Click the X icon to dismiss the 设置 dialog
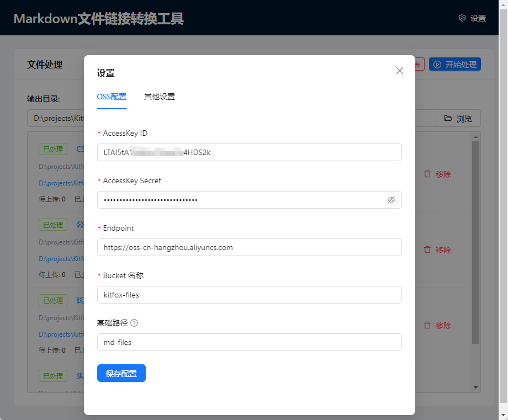This screenshot has height=420, width=508. click(399, 71)
